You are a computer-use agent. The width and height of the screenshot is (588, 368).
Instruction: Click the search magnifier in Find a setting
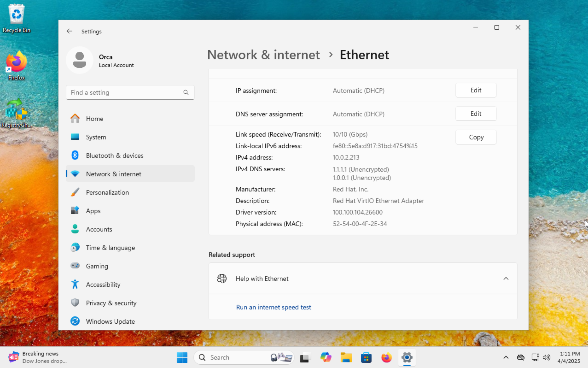(x=186, y=93)
